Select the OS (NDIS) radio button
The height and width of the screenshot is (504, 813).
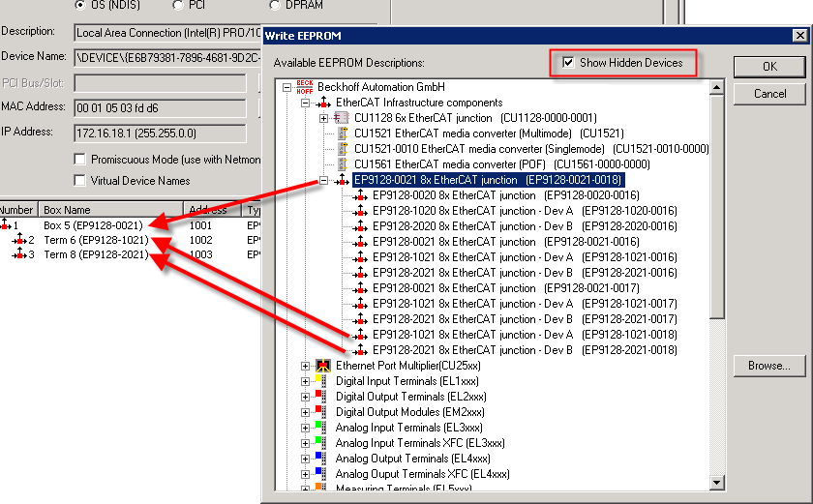coord(79,5)
